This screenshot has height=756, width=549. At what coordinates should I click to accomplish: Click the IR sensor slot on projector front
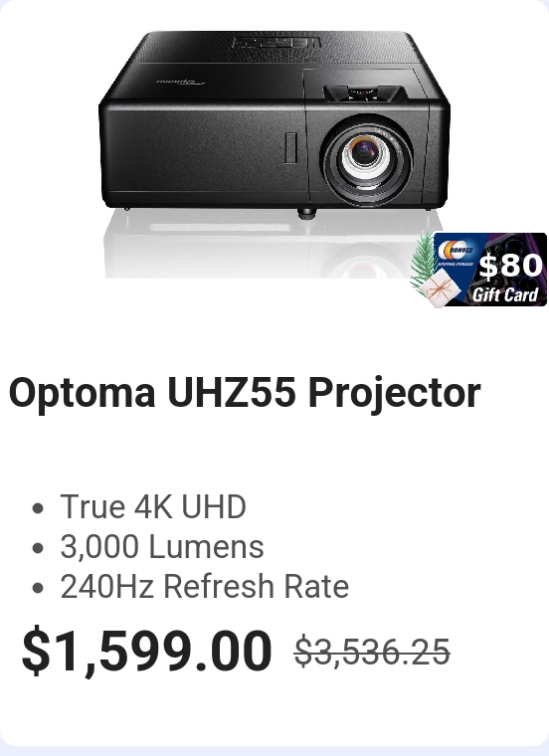point(290,147)
